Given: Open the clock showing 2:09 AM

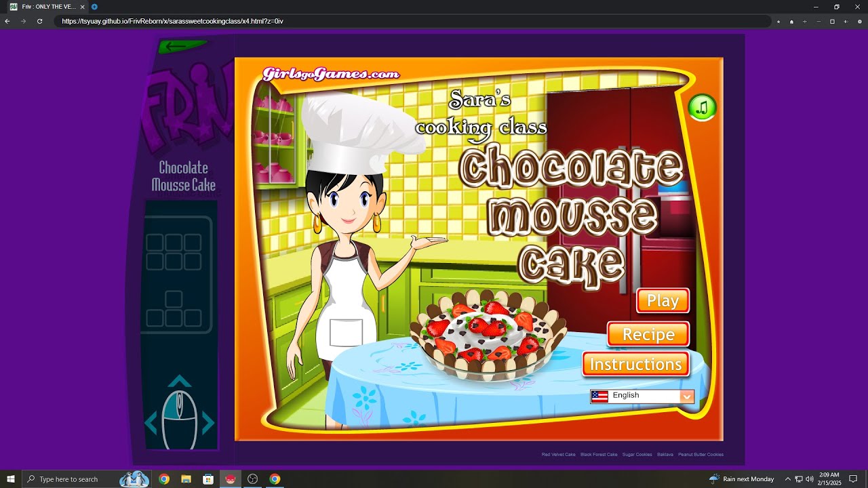Looking at the screenshot, I should 829,479.
